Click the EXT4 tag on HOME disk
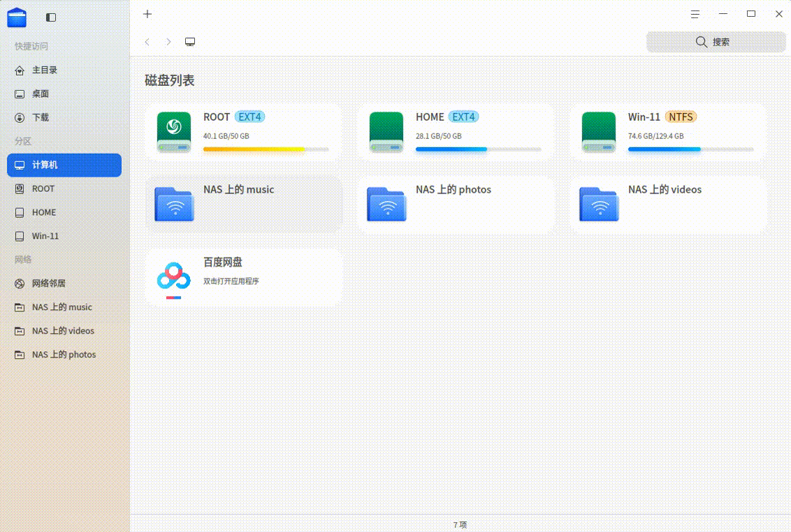The width and height of the screenshot is (791, 532). point(463,117)
